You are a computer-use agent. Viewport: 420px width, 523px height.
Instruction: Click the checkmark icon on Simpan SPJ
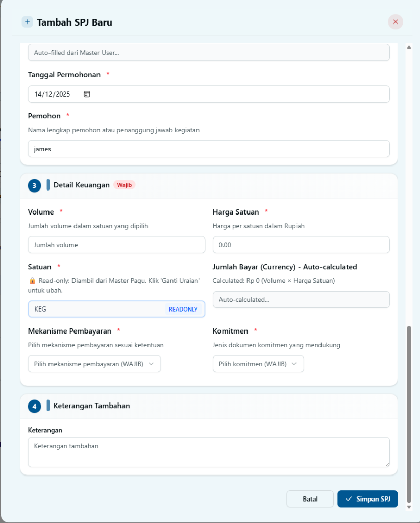(x=349, y=499)
